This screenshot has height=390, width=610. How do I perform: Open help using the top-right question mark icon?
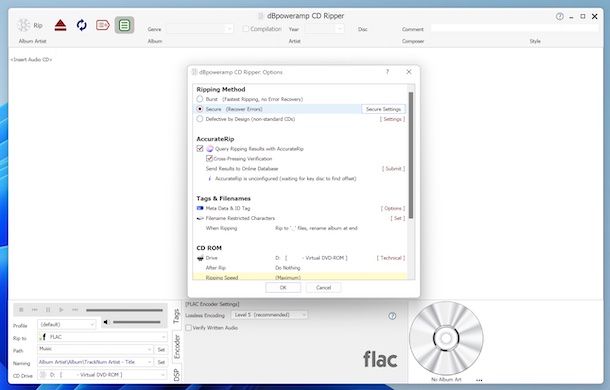click(559, 16)
